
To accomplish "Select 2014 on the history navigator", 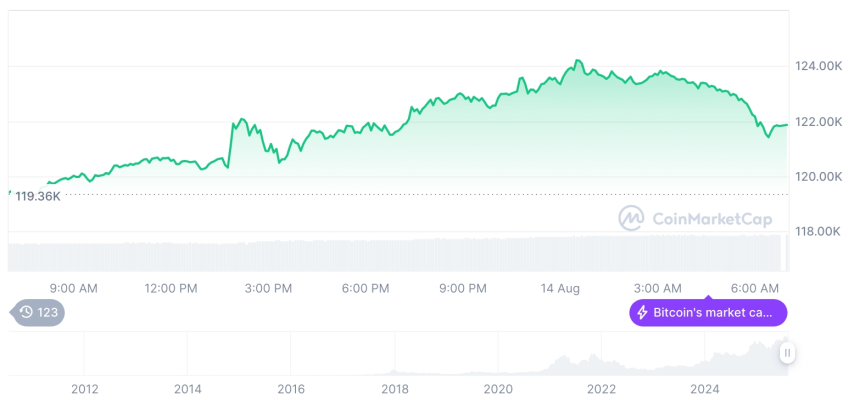I will [x=187, y=388].
